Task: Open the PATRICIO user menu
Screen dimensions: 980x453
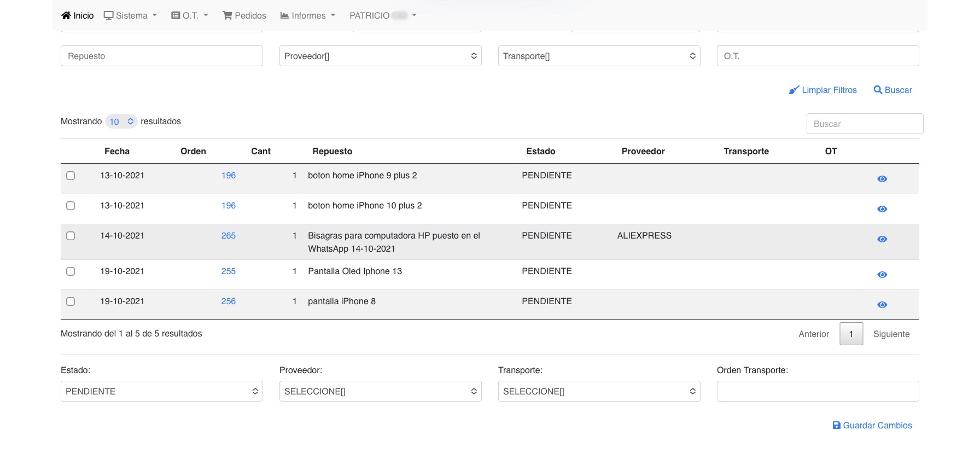Action: pyautogui.click(x=383, y=15)
